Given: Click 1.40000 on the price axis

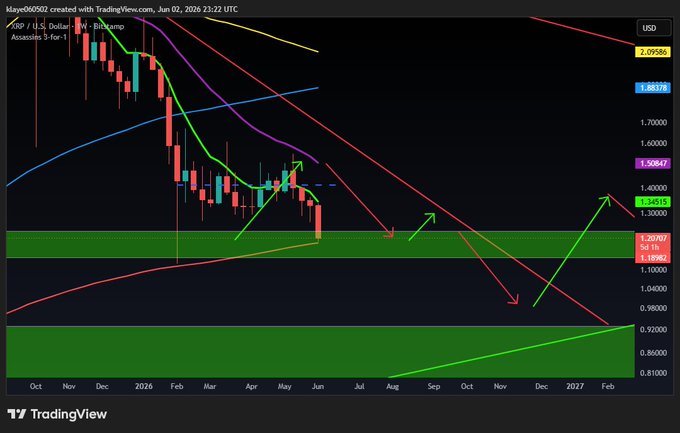Looking at the screenshot, I should 654,188.
